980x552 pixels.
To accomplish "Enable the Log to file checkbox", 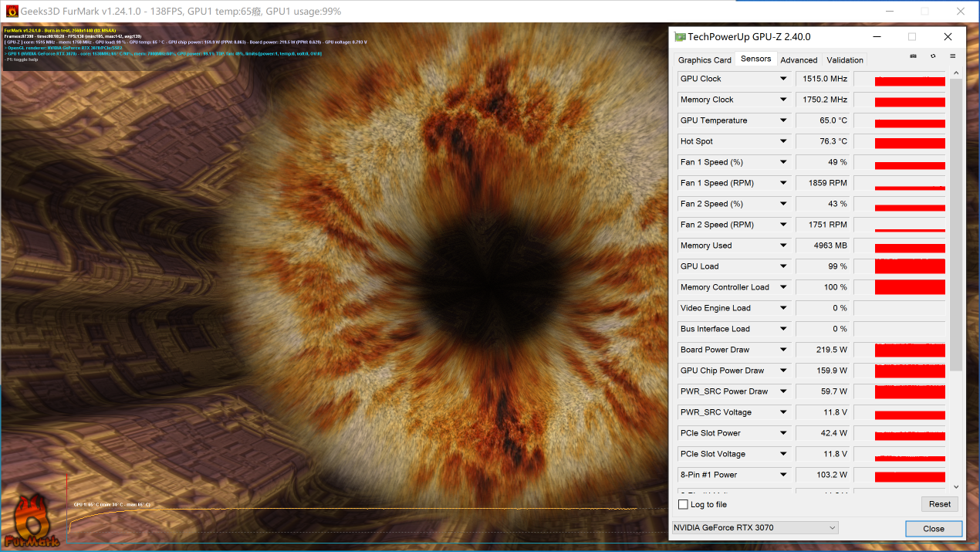I will [683, 505].
